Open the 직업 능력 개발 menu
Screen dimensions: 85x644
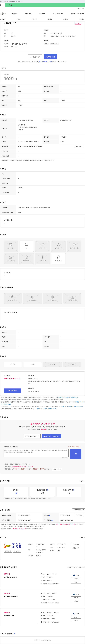58,13
